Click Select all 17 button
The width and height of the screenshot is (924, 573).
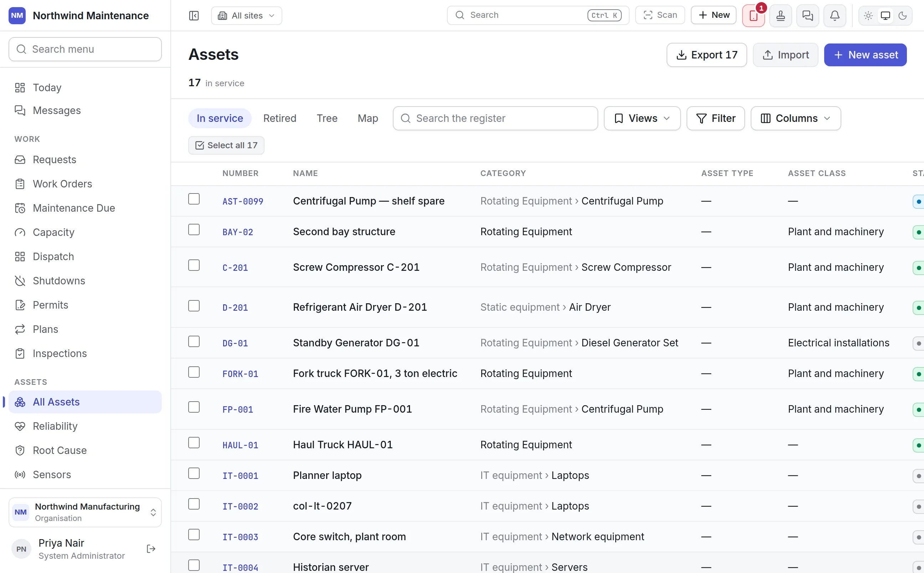226,145
